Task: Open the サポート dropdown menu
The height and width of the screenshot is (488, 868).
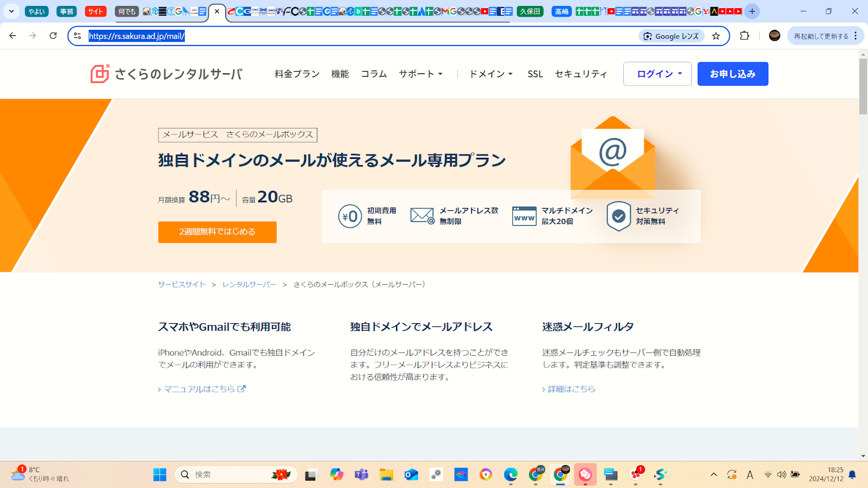Action: pyautogui.click(x=421, y=74)
